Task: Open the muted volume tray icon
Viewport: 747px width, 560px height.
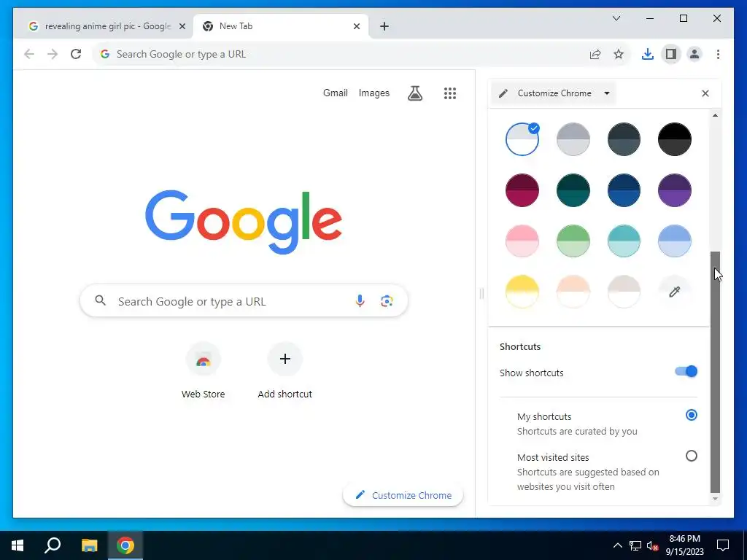Action: [x=652, y=545]
